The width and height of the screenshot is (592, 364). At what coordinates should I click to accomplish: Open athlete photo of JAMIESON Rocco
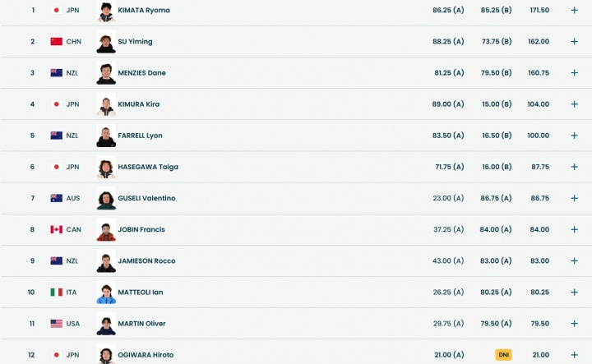click(x=105, y=260)
